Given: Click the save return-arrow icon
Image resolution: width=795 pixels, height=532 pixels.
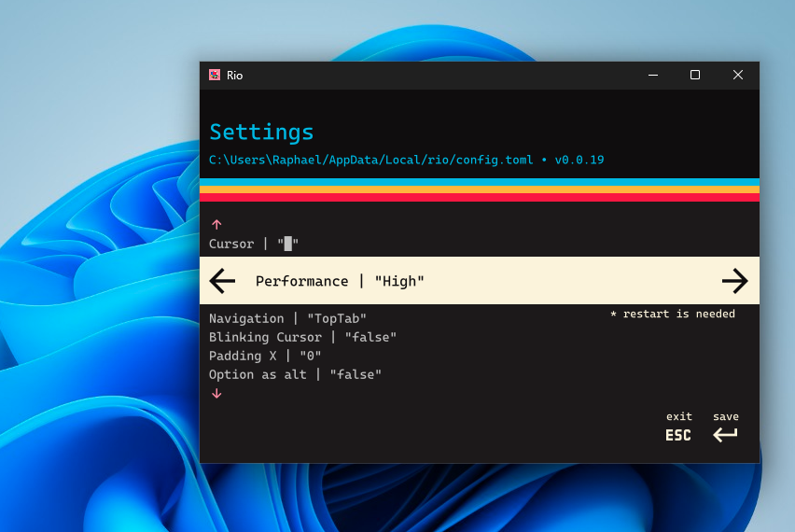Looking at the screenshot, I should click(x=725, y=435).
